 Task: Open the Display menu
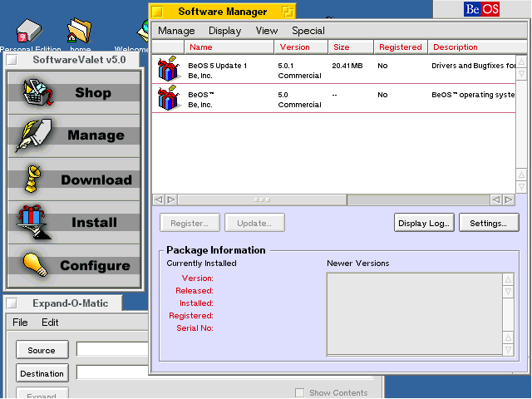pyautogui.click(x=224, y=31)
